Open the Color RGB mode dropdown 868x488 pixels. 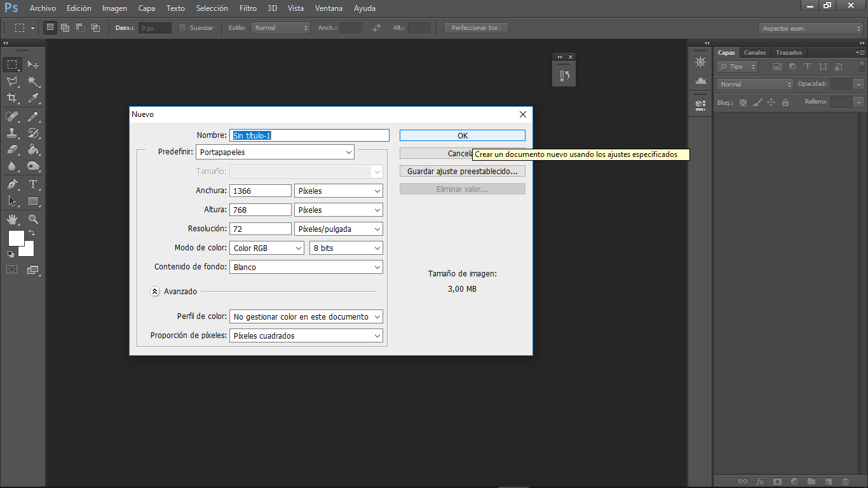tap(267, 248)
